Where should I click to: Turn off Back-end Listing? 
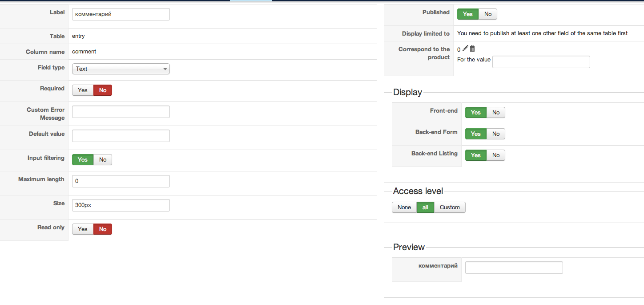click(x=496, y=155)
